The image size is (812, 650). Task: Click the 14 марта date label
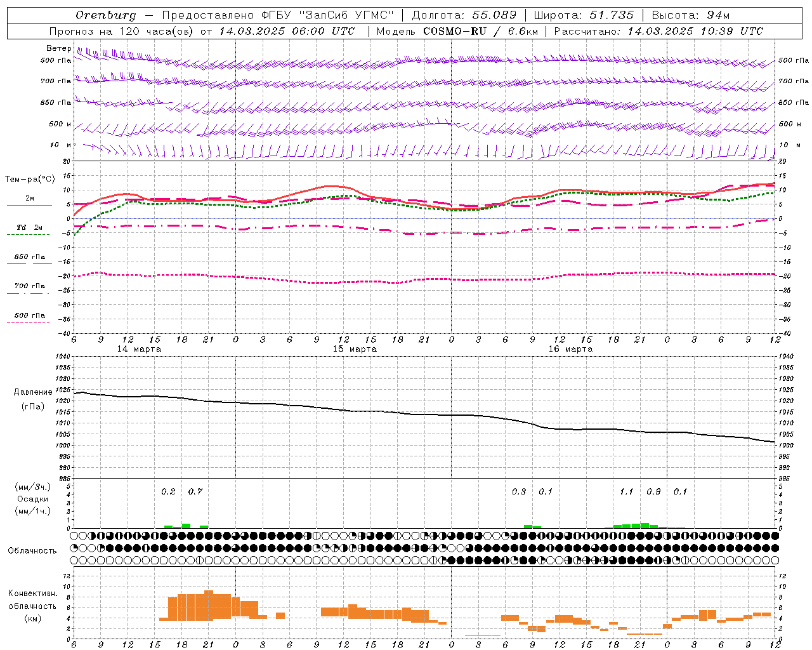point(140,348)
